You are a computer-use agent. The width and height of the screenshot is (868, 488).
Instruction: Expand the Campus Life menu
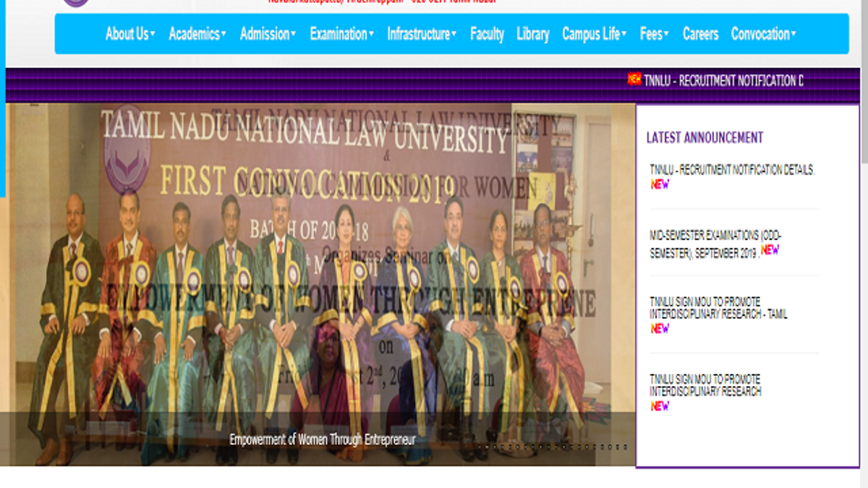(x=595, y=34)
